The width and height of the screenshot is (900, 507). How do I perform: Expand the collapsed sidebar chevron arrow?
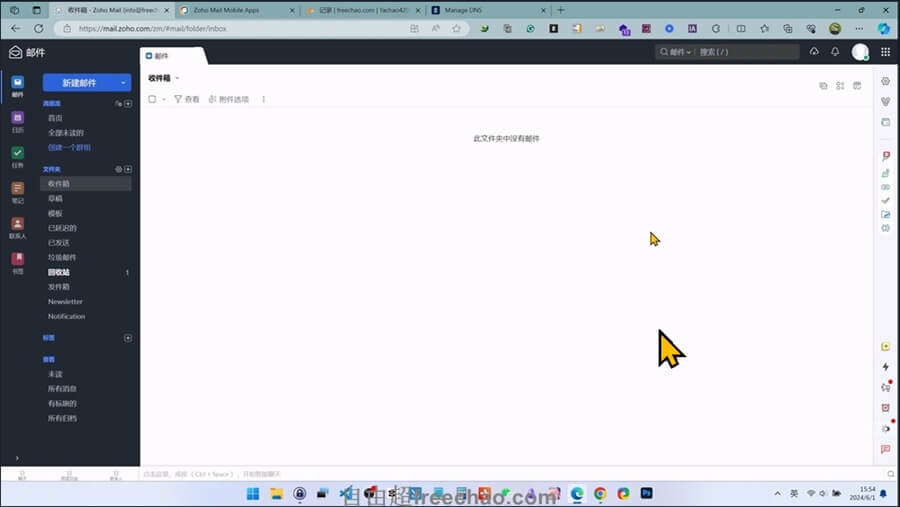[x=17, y=458]
